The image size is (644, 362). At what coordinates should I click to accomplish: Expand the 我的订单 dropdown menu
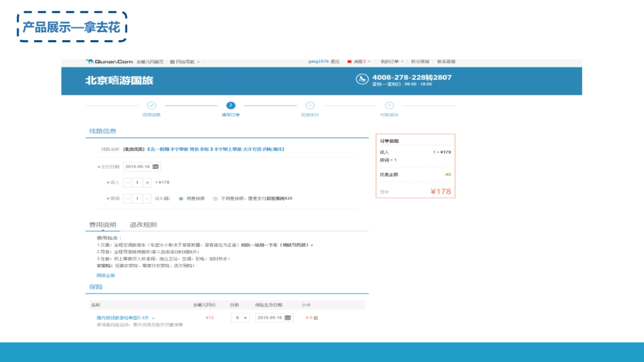click(x=393, y=61)
